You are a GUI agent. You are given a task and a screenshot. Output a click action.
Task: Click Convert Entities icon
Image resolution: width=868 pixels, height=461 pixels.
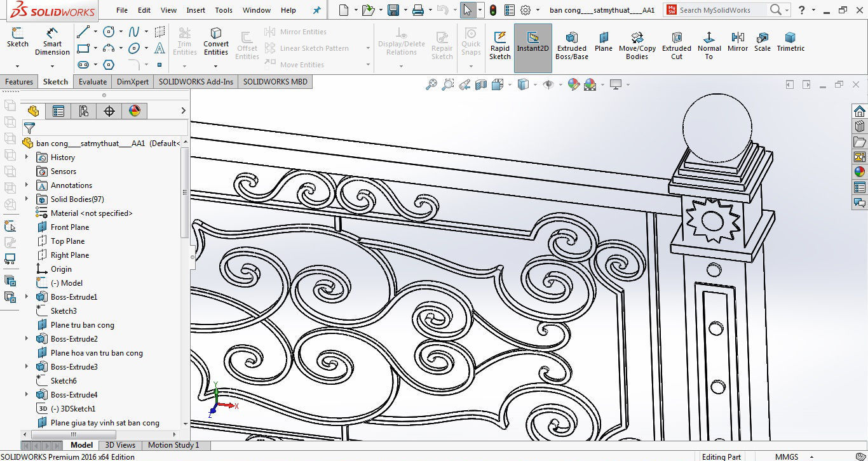(216, 33)
